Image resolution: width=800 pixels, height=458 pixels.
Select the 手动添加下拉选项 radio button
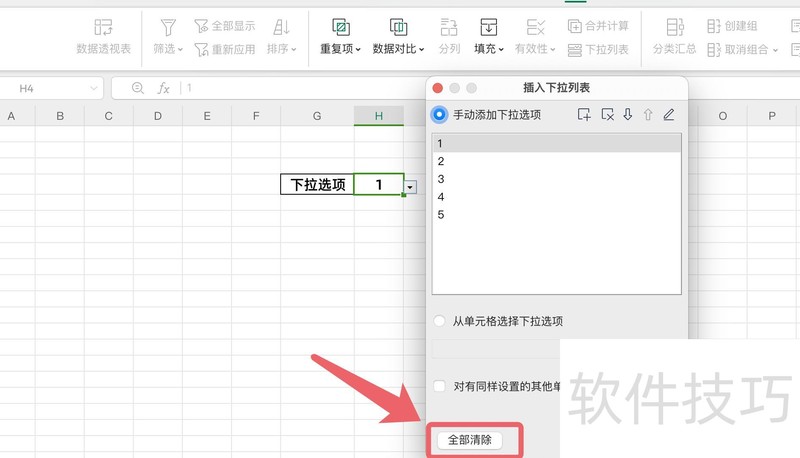click(439, 115)
